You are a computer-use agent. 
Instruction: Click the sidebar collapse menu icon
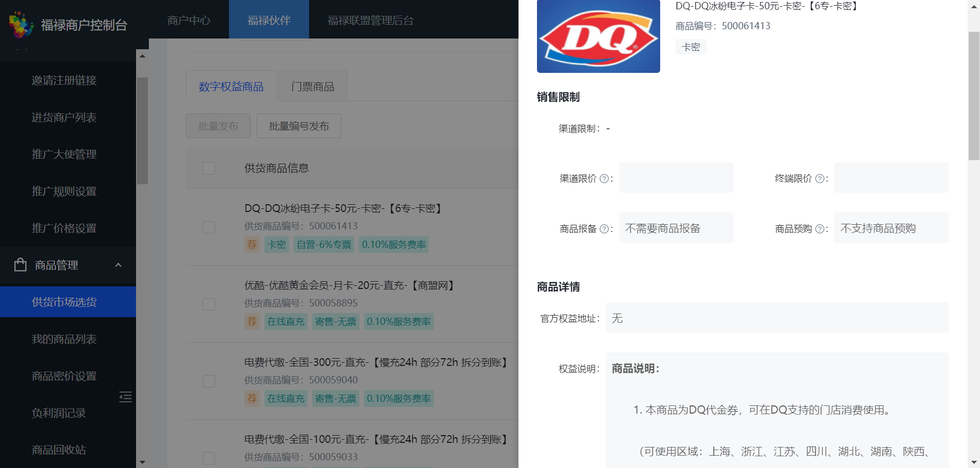click(125, 397)
